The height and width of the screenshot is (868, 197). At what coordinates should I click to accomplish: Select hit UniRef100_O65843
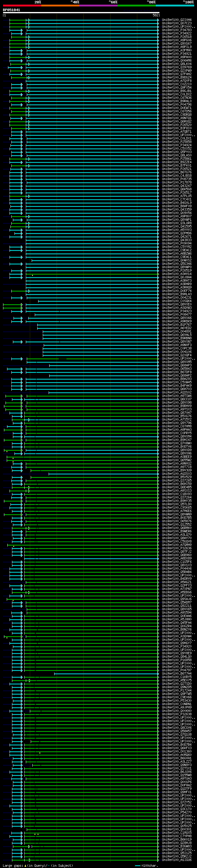point(177,369)
